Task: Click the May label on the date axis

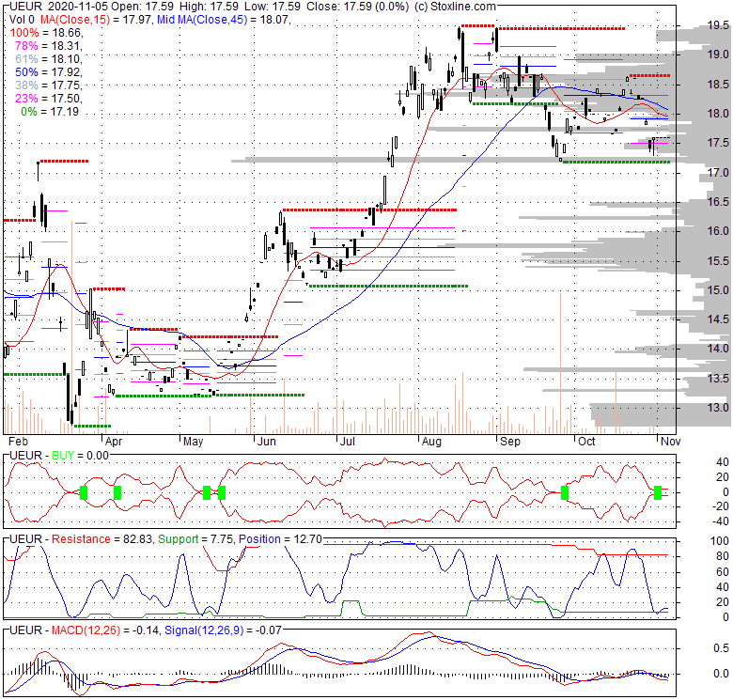Action: (x=193, y=441)
